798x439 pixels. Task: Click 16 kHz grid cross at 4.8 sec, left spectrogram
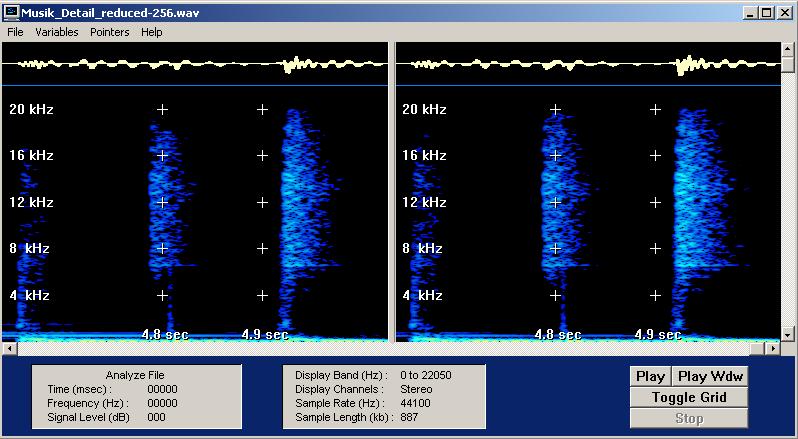tap(162, 155)
